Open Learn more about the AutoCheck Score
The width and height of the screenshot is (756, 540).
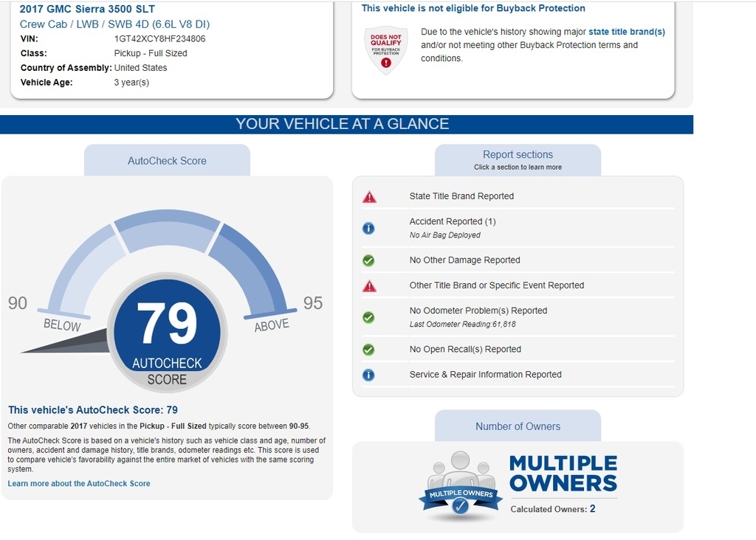click(79, 484)
